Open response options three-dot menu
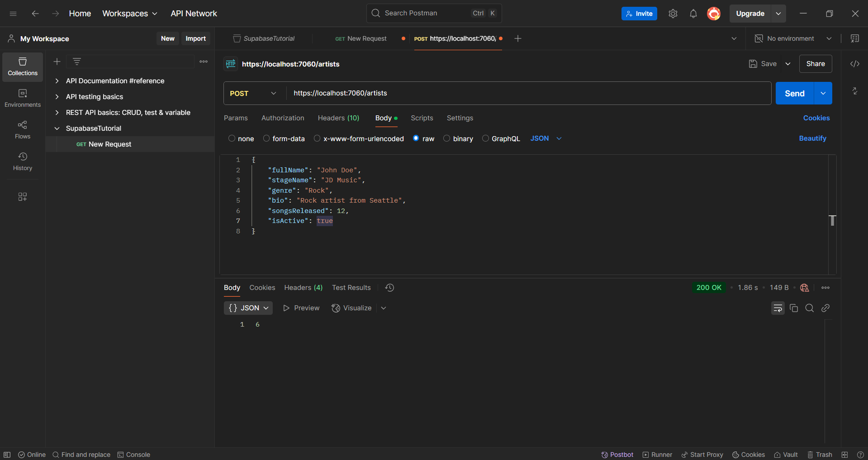 click(825, 288)
